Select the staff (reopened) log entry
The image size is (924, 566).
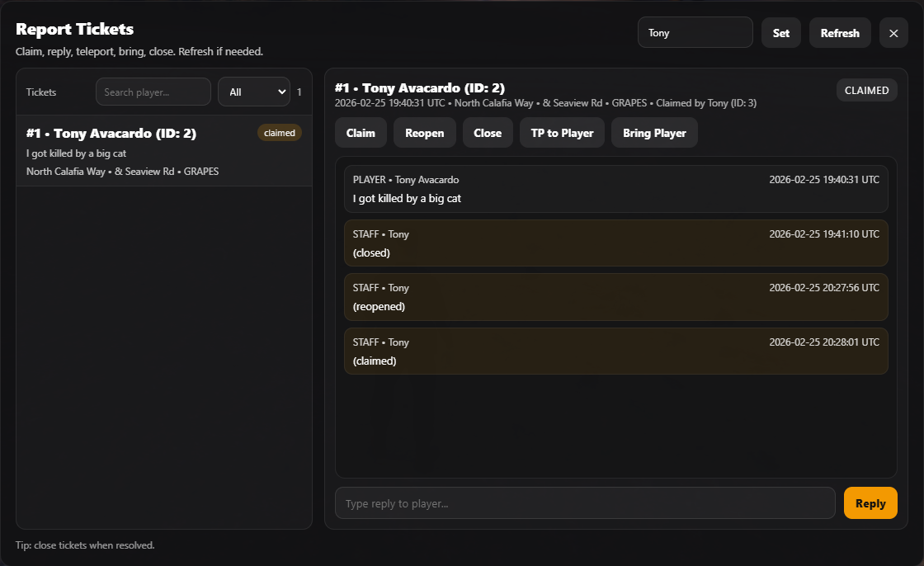615,297
